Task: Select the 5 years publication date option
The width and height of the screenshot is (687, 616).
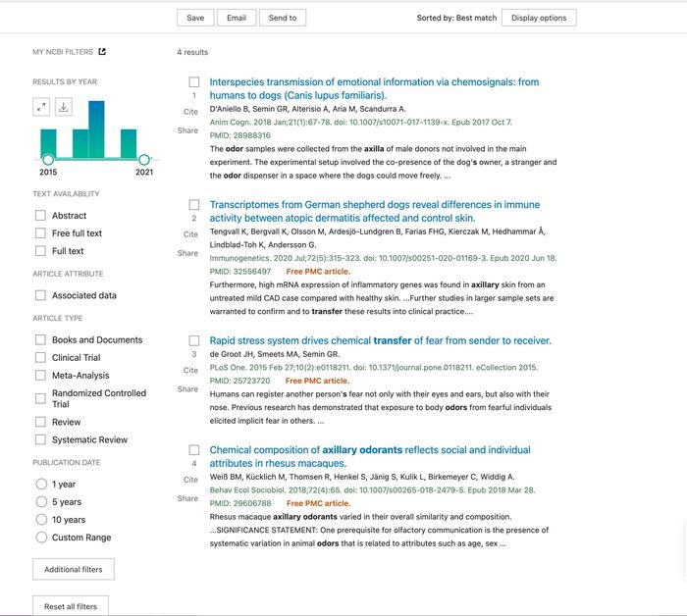Action: pos(41,502)
